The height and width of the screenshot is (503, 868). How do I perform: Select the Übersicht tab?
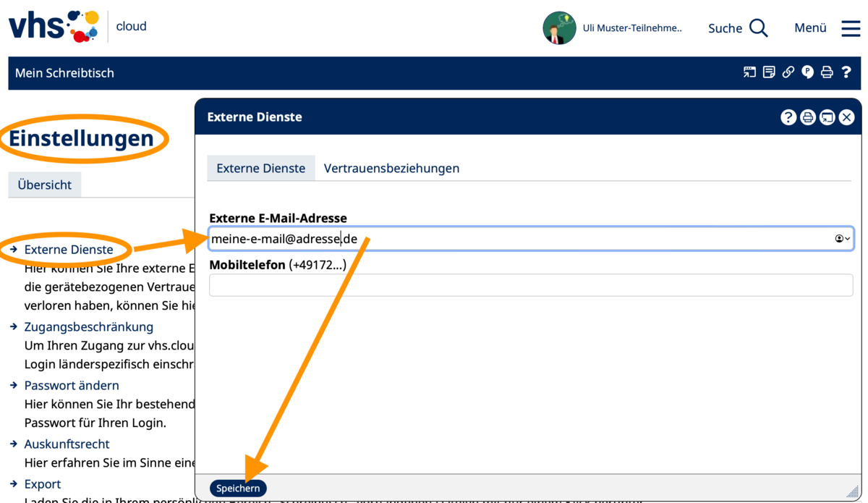[x=45, y=185]
